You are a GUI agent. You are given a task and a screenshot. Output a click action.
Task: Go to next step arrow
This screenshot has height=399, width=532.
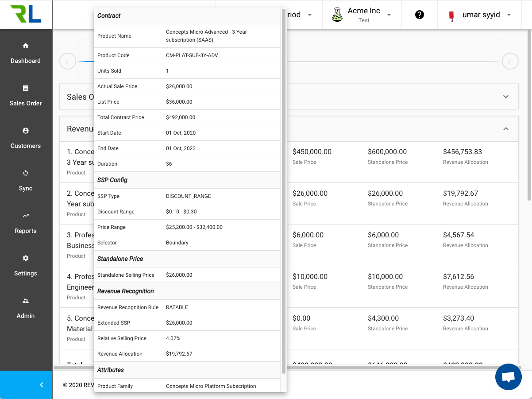pos(510,61)
